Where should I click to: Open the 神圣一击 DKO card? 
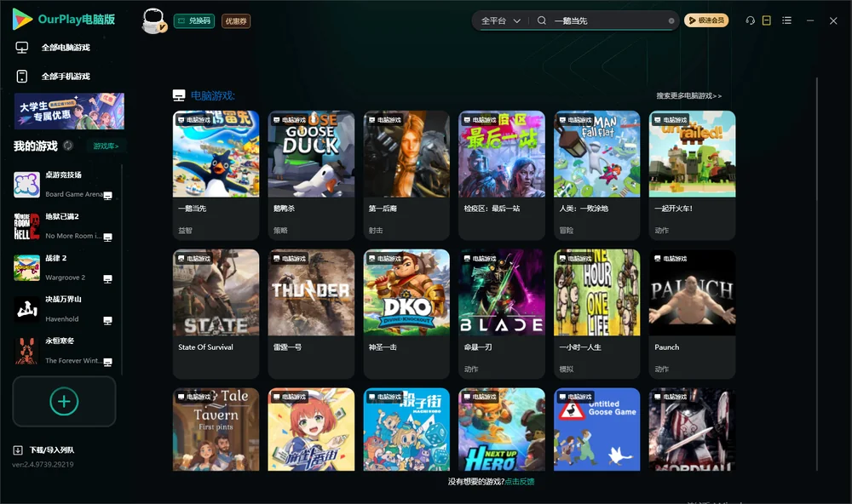[x=406, y=313]
